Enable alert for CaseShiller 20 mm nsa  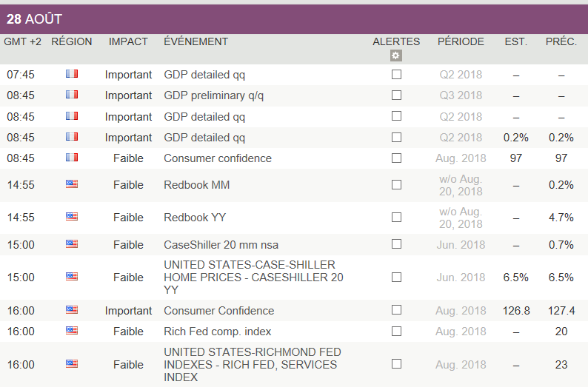(397, 244)
